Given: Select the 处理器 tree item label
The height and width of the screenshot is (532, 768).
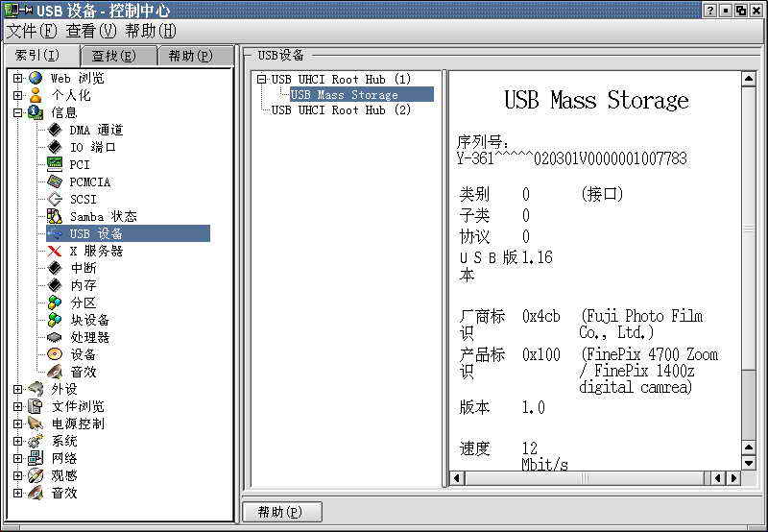Looking at the screenshot, I should pyautogui.click(x=90, y=337).
